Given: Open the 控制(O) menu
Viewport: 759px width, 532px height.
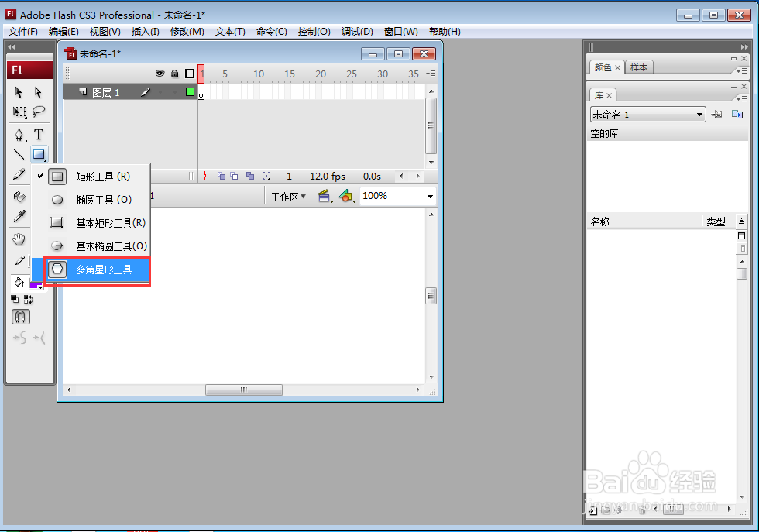Looking at the screenshot, I should (x=314, y=32).
